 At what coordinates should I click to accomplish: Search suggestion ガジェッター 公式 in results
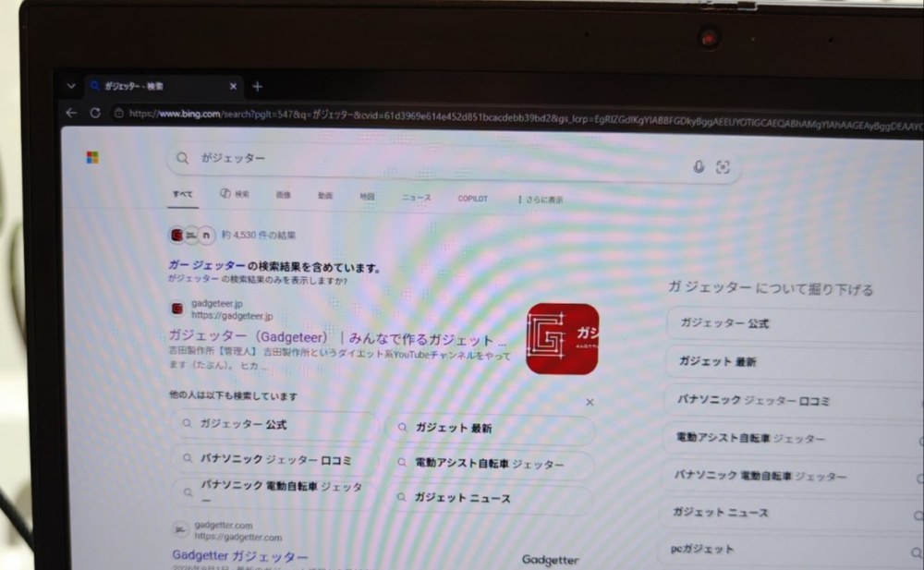274,424
